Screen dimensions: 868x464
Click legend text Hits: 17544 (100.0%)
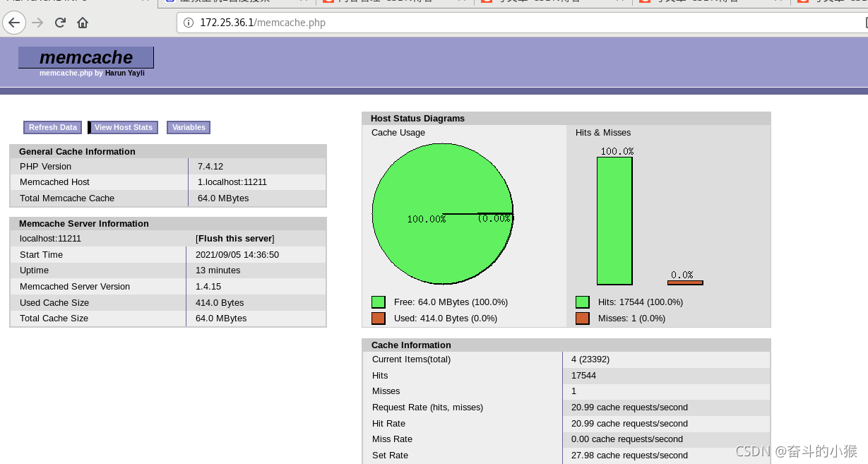click(641, 302)
